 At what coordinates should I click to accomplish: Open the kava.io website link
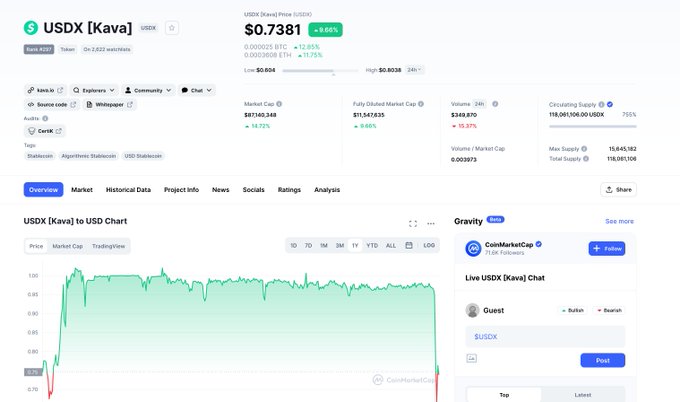[x=45, y=90]
